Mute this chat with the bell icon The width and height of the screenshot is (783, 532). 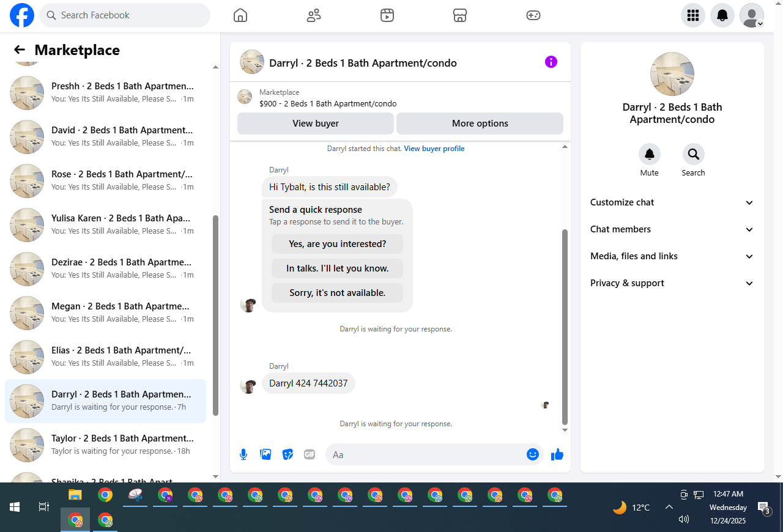pos(650,155)
